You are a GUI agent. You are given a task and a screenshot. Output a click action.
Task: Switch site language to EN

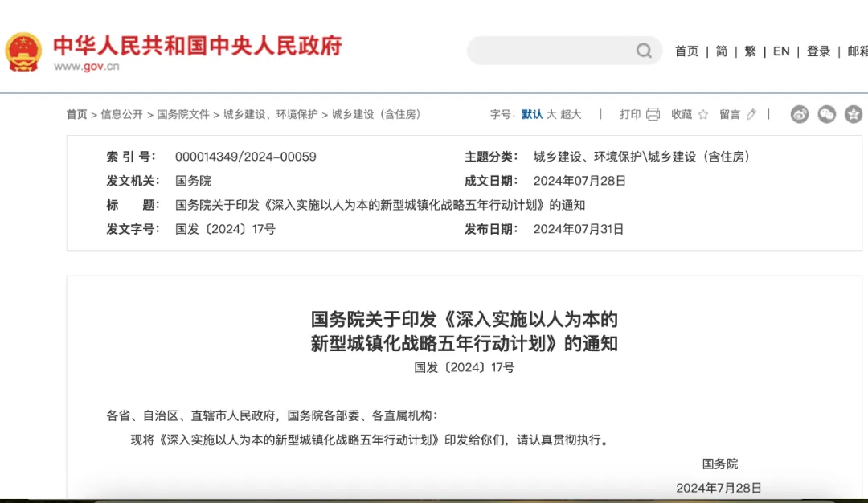coord(781,51)
